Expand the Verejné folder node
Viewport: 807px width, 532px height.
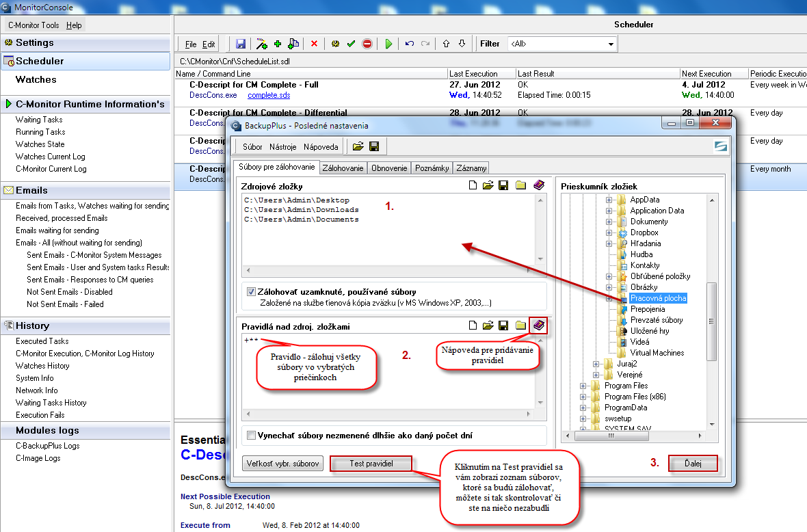[x=596, y=375]
